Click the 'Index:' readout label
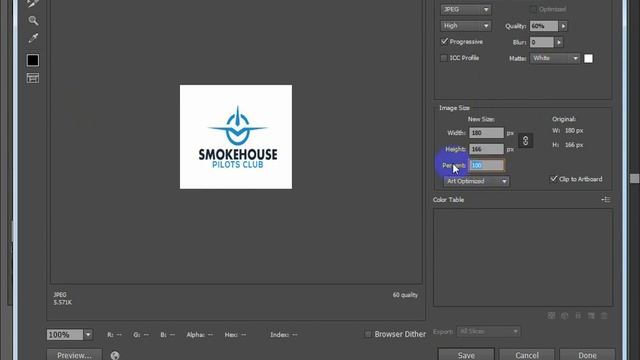640x360 pixels. tap(280, 335)
